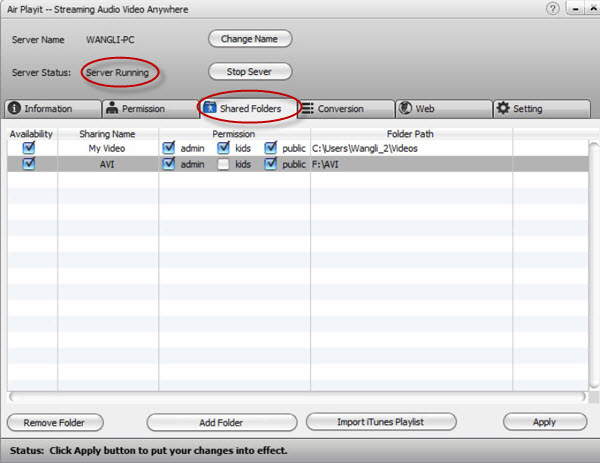Enable kids permission for AVI

click(x=223, y=165)
